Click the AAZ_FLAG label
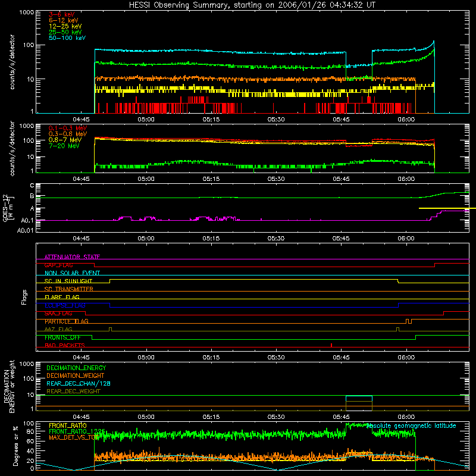476x476 pixels. click(x=58, y=330)
